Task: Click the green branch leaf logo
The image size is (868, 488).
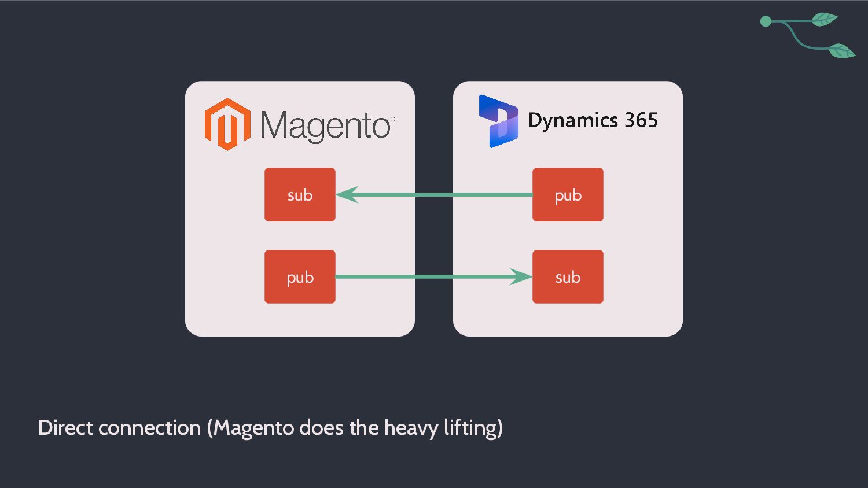Action: point(808,35)
